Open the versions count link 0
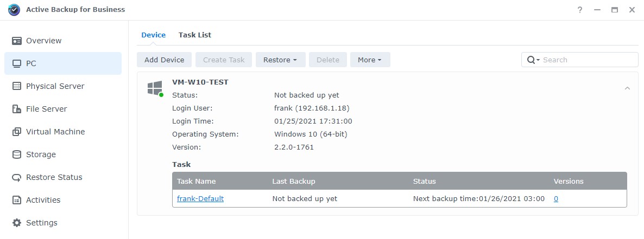 [x=555, y=199]
